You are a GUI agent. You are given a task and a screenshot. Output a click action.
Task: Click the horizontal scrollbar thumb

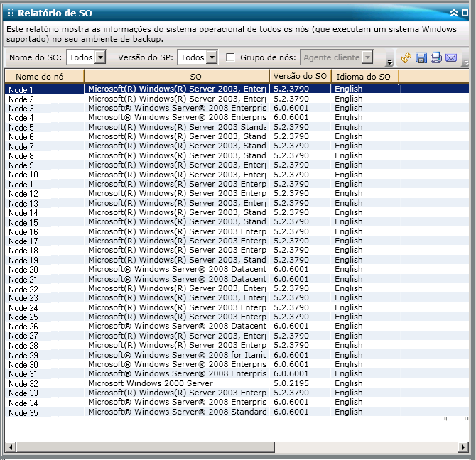146,447
